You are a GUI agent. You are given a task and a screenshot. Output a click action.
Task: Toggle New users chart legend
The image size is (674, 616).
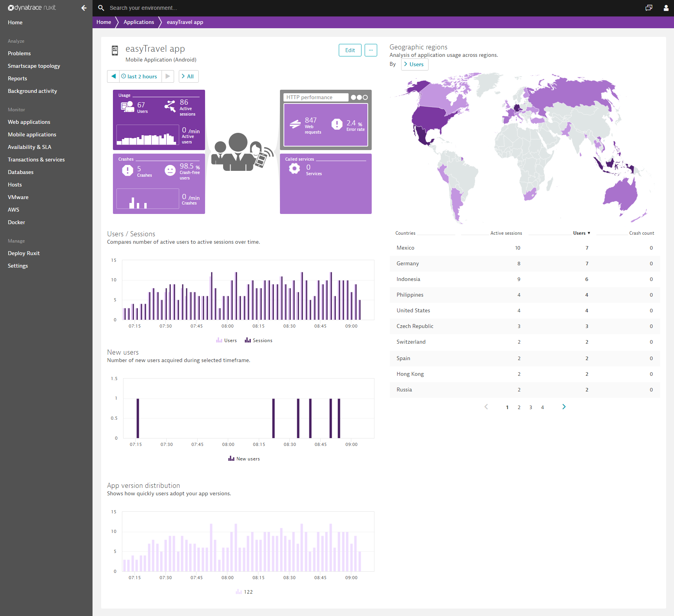(244, 459)
